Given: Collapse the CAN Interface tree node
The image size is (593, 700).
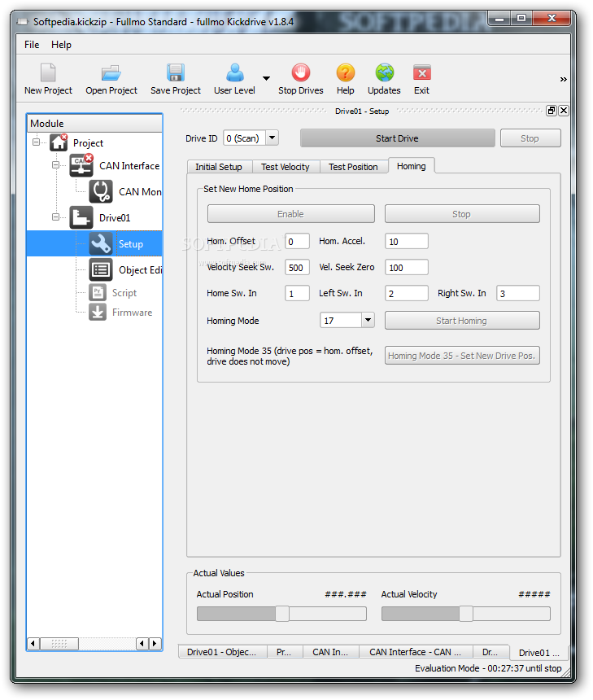Looking at the screenshot, I should [x=56, y=165].
